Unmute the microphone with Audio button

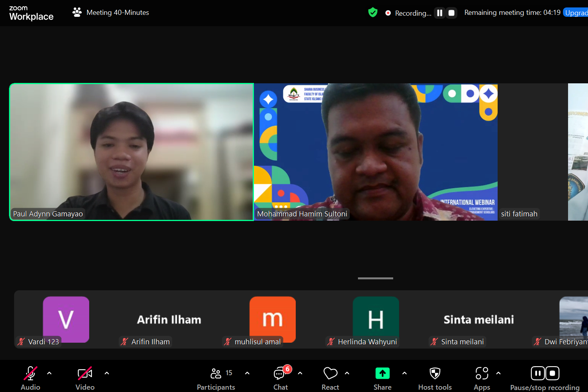(31, 374)
